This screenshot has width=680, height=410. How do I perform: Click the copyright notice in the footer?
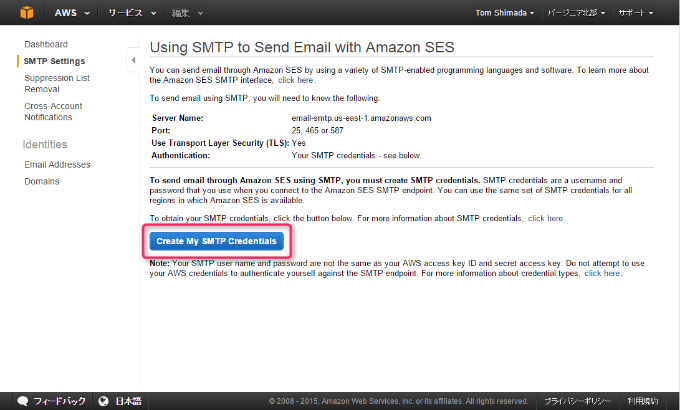click(x=398, y=401)
